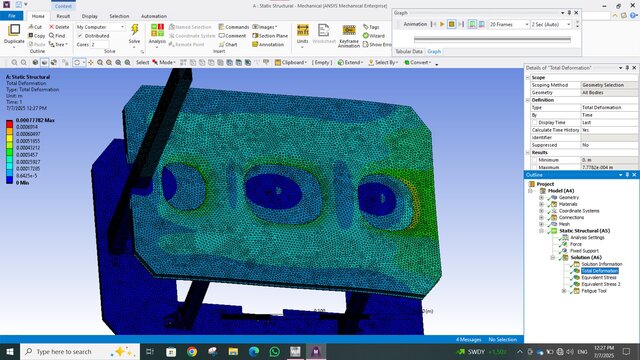This screenshot has height=360, width=640.
Task: Collapse the Solution (A6) node
Action: point(553,258)
